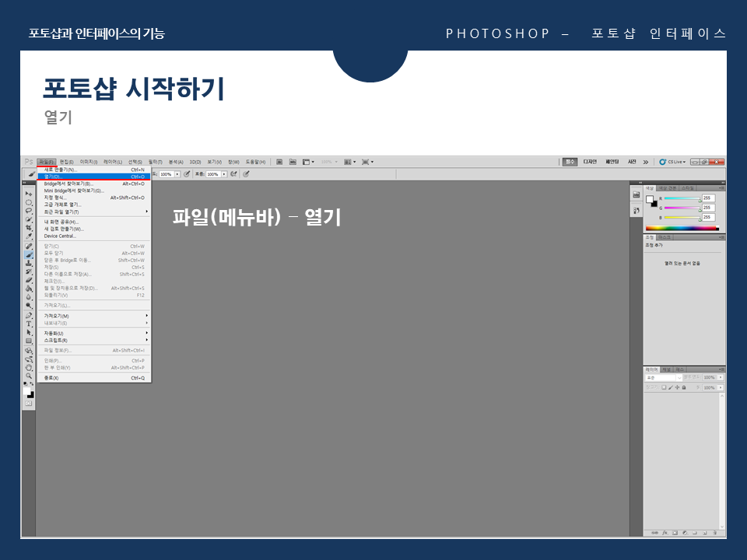Select the Quick Selection tool
The height and width of the screenshot is (560, 747).
tap(29, 219)
